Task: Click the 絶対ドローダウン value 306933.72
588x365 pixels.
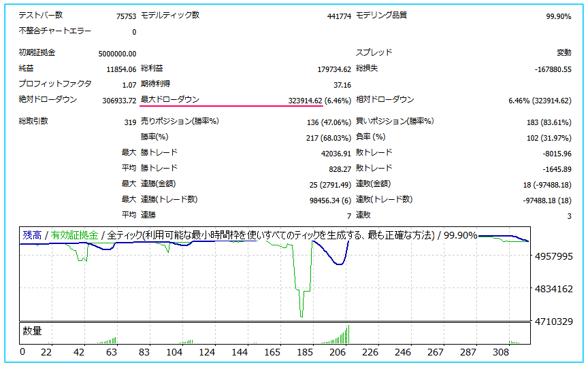Action: pyautogui.click(x=119, y=101)
